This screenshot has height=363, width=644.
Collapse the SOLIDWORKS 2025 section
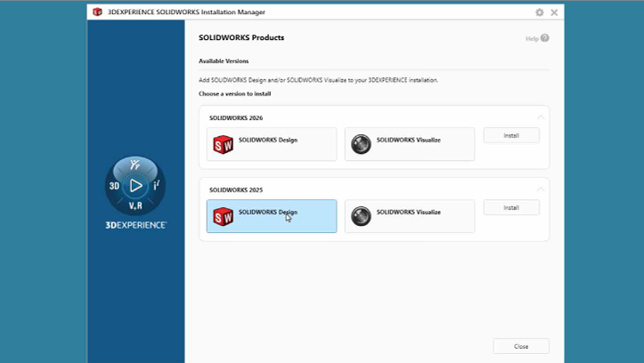coord(541,190)
